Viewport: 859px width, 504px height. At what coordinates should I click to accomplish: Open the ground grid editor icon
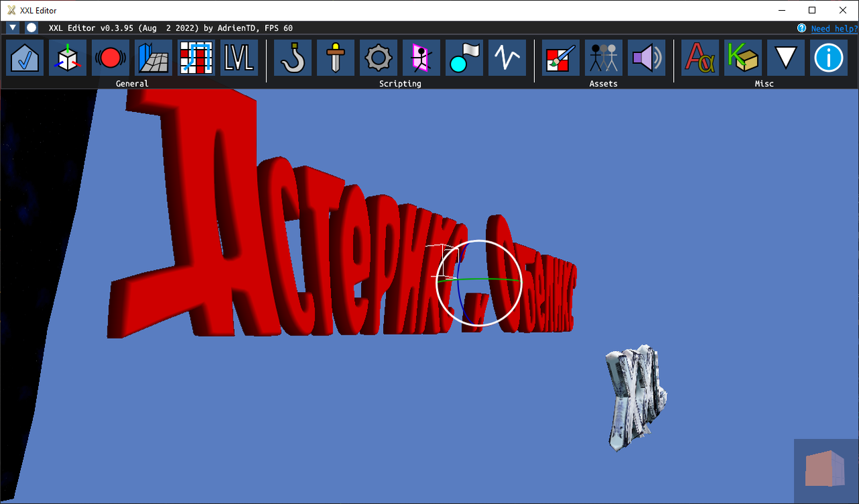[x=154, y=58]
